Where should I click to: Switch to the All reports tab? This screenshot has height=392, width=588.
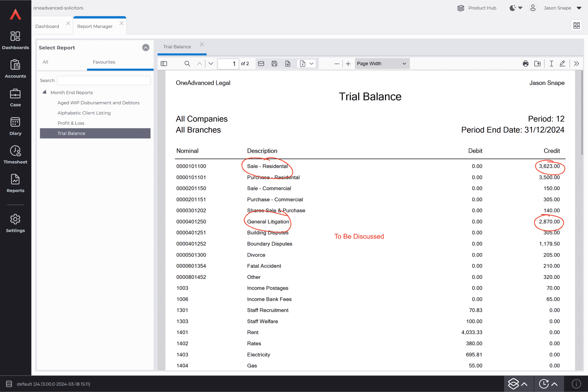point(45,62)
